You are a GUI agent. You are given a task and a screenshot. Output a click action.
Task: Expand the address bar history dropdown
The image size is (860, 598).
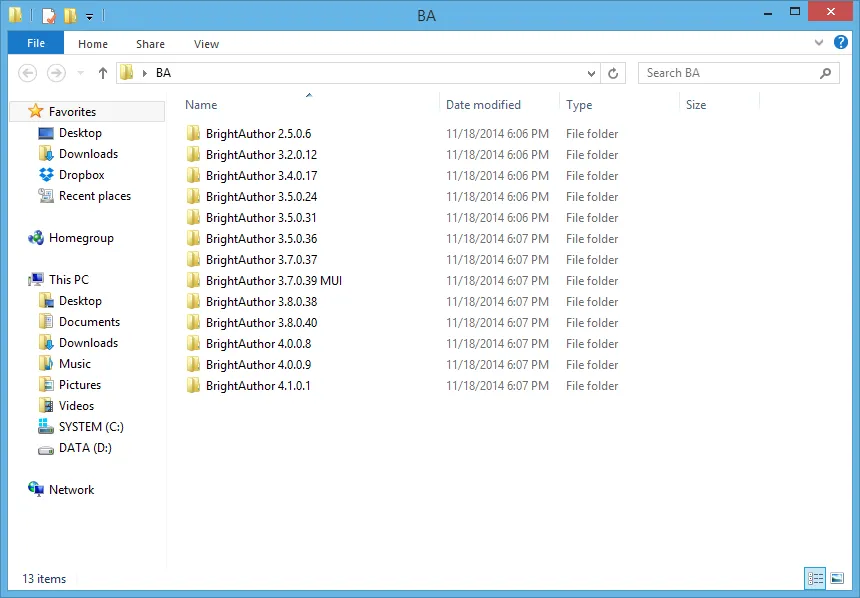[591, 73]
